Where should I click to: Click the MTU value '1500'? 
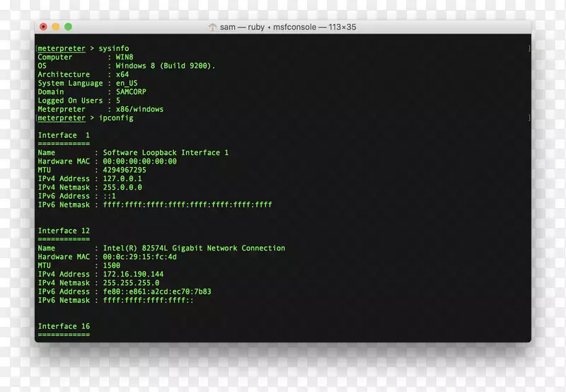coord(112,265)
